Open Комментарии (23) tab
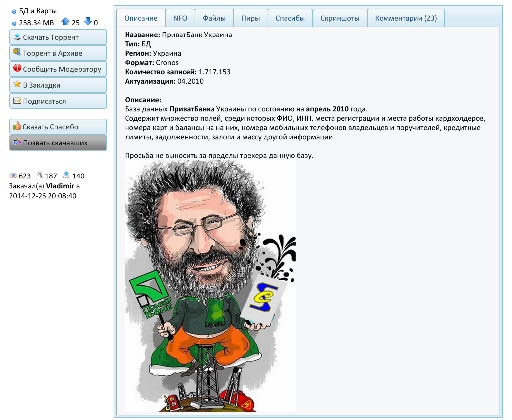512x420 pixels. point(406,18)
